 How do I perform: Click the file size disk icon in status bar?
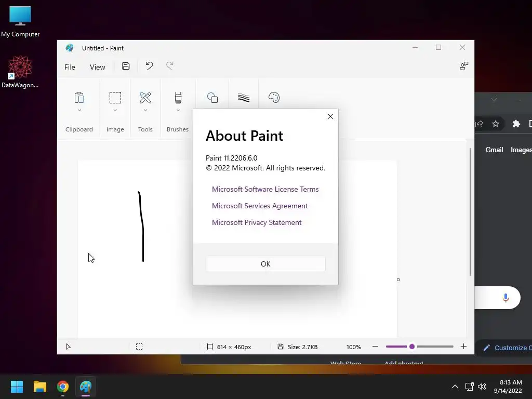pos(280,347)
